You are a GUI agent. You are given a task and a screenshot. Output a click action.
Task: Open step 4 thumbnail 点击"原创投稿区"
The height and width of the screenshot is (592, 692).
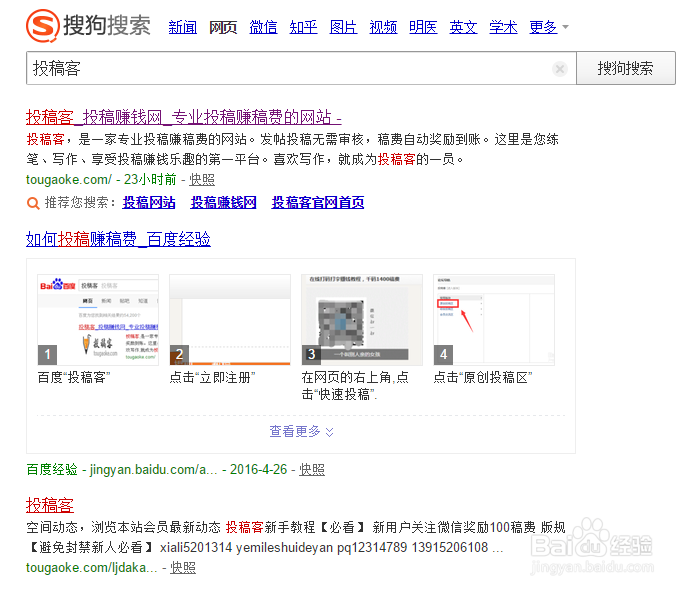point(494,320)
